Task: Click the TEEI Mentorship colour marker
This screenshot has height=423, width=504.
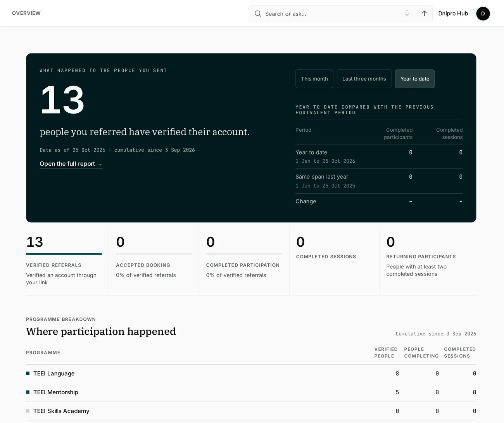Action: coord(28,392)
